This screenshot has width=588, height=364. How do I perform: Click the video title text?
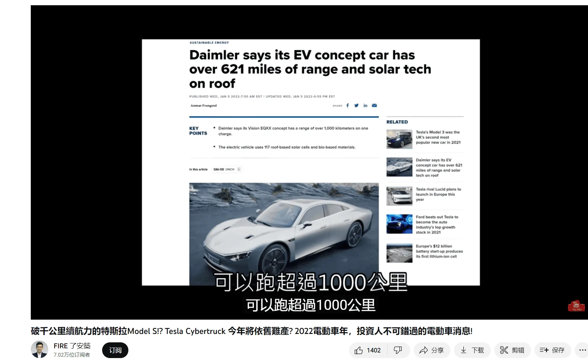click(252, 331)
